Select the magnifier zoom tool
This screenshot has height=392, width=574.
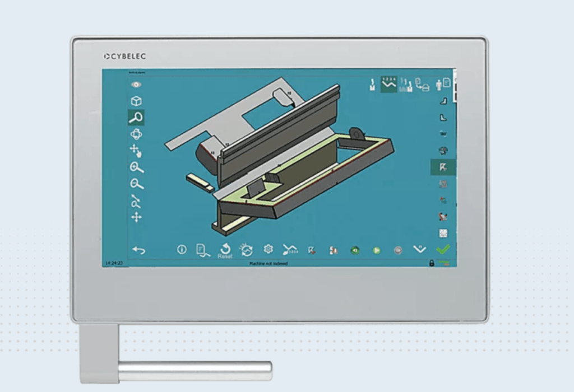coord(136,118)
